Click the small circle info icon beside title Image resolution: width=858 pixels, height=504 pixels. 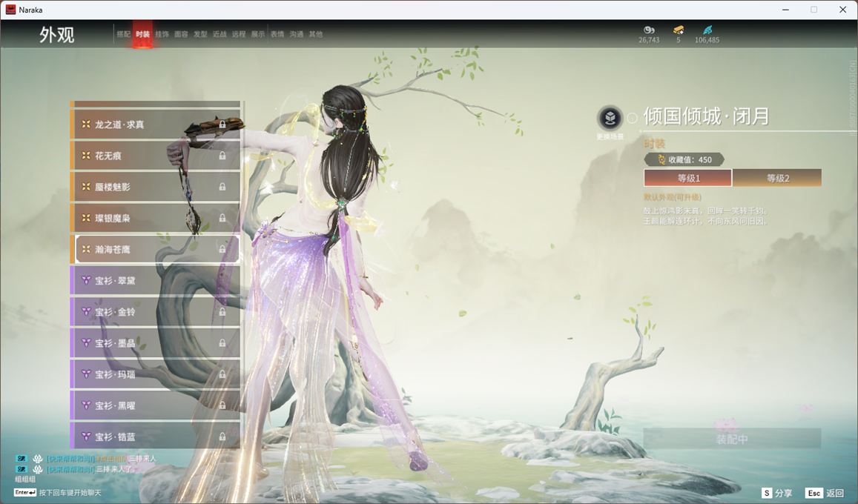632,118
